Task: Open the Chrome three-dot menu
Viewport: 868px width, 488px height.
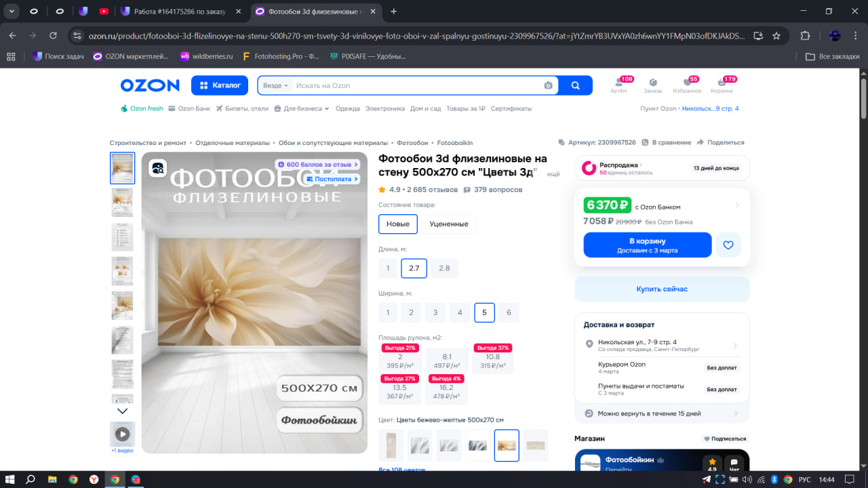Action: (x=854, y=36)
